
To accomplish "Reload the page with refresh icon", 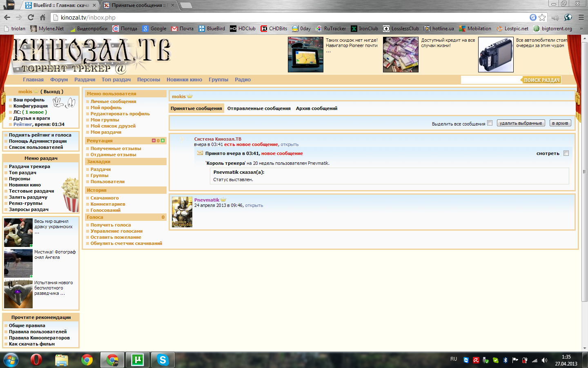I will pos(31,17).
